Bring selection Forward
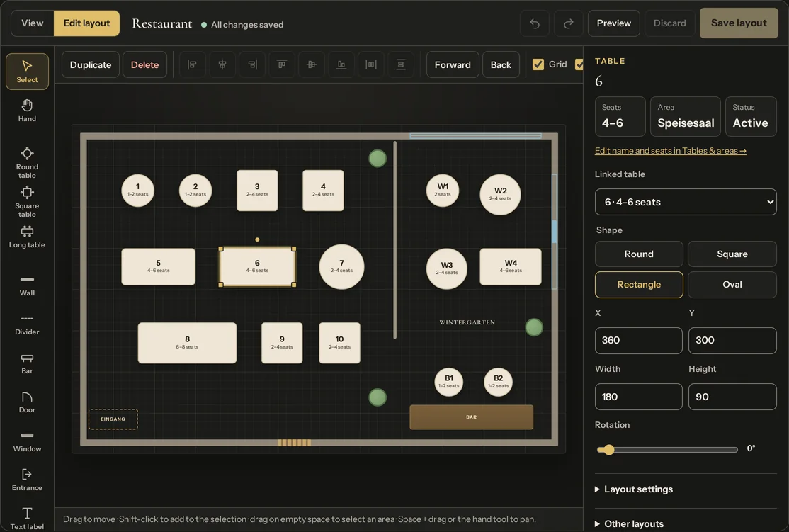The width and height of the screenshot is (789, 532). click(453, 64)
